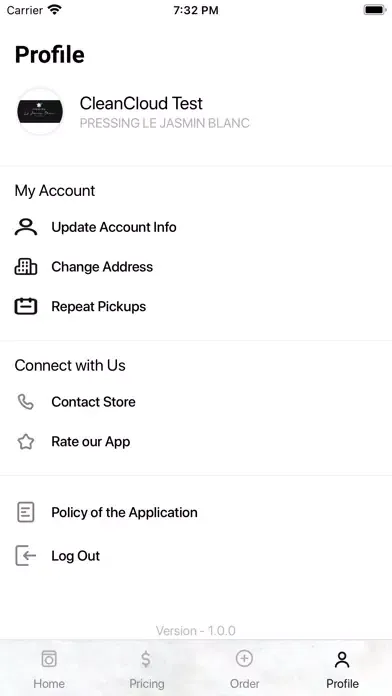Tap the CleanCloud Test profile name
392x696 pixels.
[141, 103]
